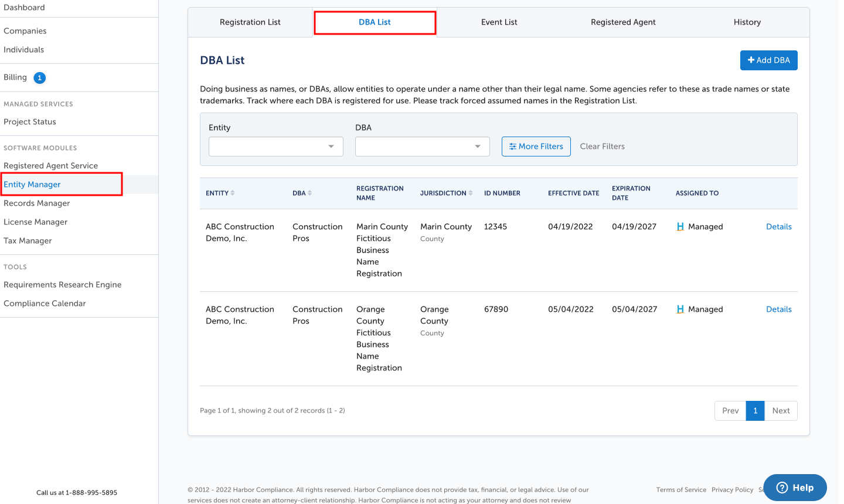Viewport: 844px width, 504px height.
Task: Switch to the Event List tab
Action: click(499, 22)
